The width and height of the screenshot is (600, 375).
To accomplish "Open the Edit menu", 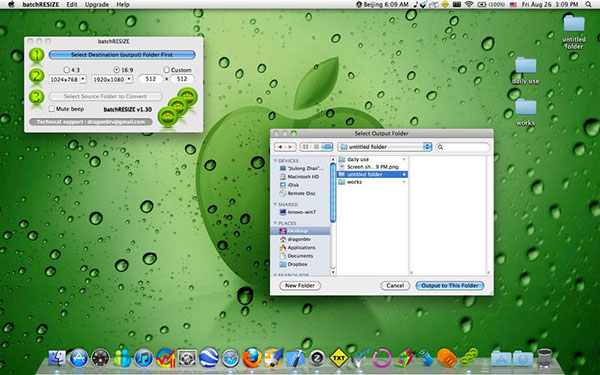I will coord(72,4).
